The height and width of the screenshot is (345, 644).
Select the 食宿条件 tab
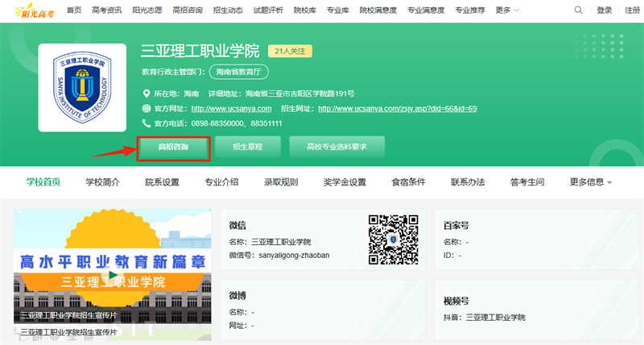point(408,182)
